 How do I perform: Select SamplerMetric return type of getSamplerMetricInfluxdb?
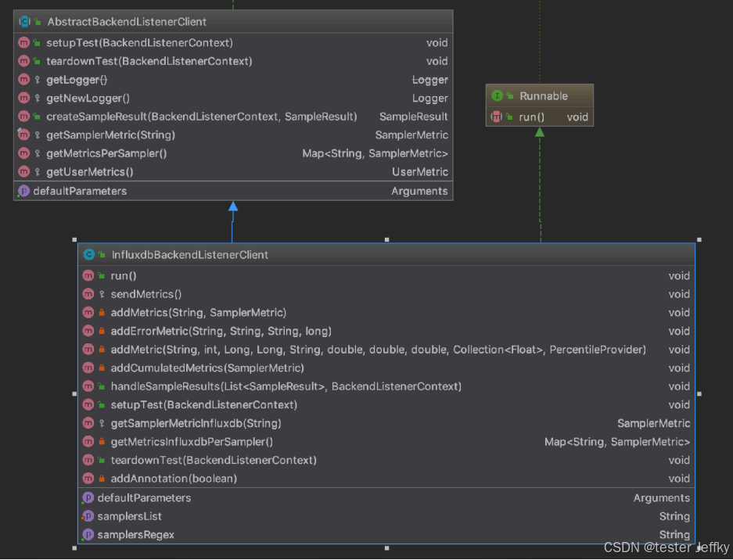653,423
